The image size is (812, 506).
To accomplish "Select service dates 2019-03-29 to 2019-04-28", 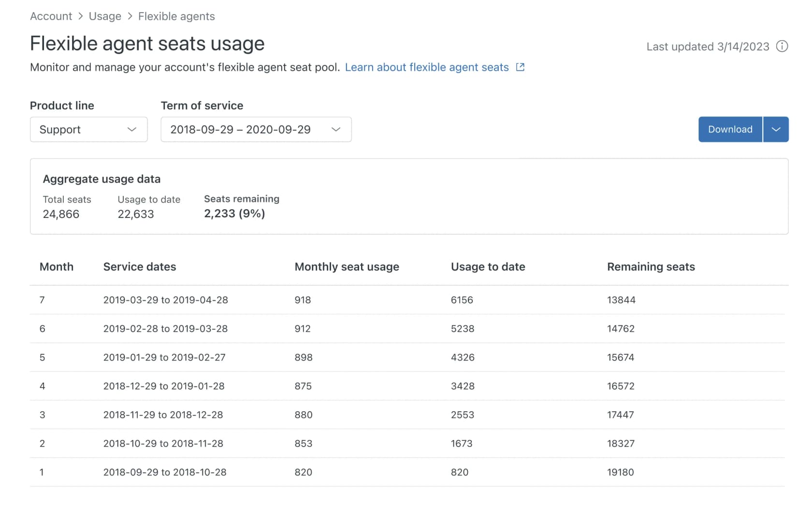I will click(x=166, y=300).
